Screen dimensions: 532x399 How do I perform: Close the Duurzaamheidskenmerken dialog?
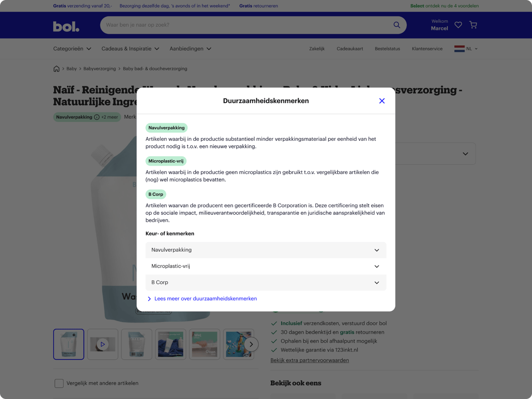382,101
